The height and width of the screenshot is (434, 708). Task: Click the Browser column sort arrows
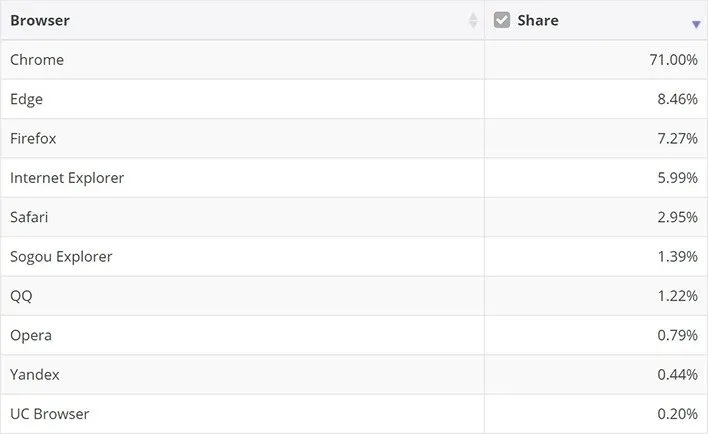473,21
